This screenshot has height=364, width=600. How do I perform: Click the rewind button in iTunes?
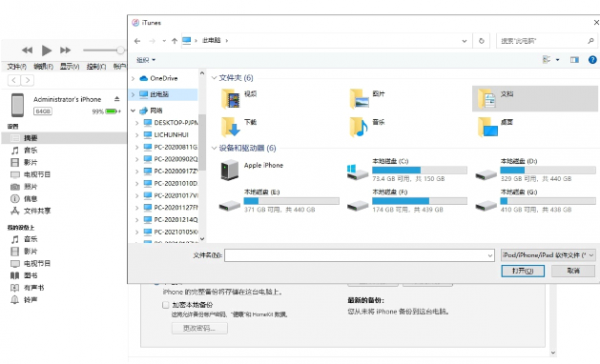point(27,50)
